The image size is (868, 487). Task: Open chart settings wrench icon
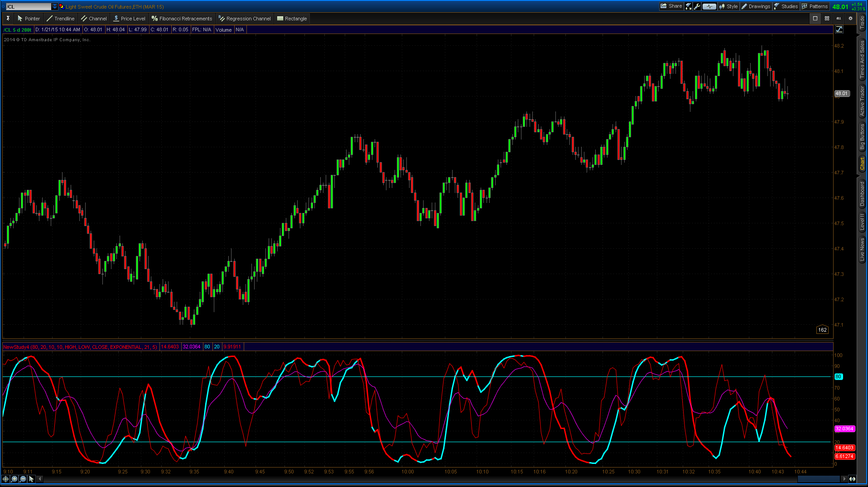697,6
